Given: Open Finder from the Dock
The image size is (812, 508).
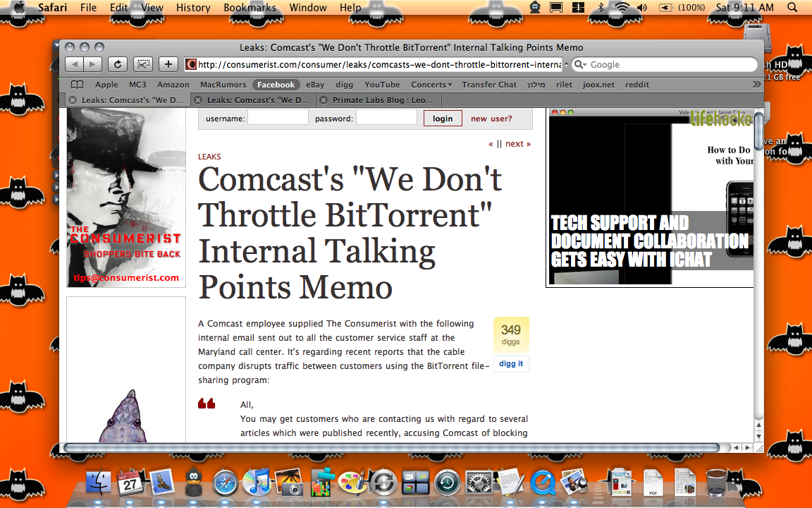Looking at the screenshot, I should [98, 483].
